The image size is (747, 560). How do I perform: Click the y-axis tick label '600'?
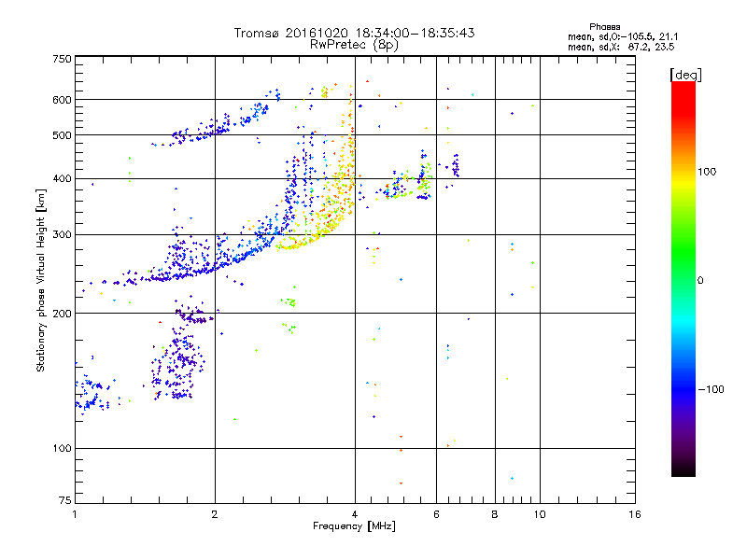[x=62, y=100]
